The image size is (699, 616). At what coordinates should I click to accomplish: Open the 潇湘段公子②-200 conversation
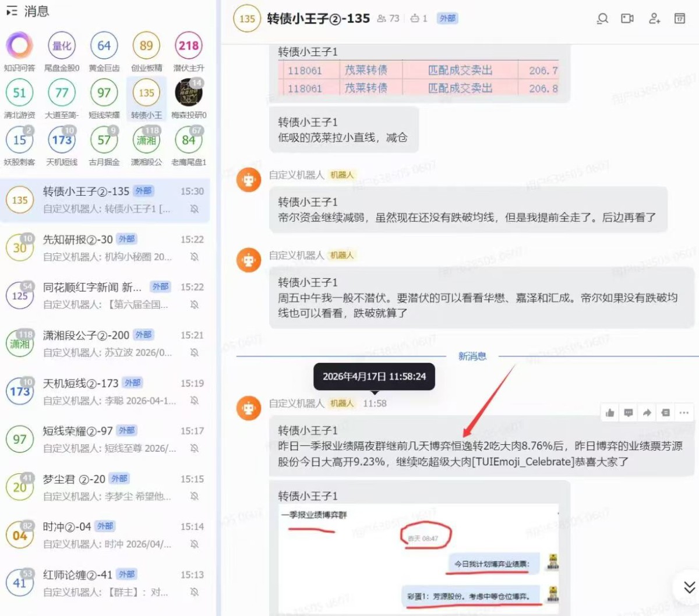pos(105,343)
